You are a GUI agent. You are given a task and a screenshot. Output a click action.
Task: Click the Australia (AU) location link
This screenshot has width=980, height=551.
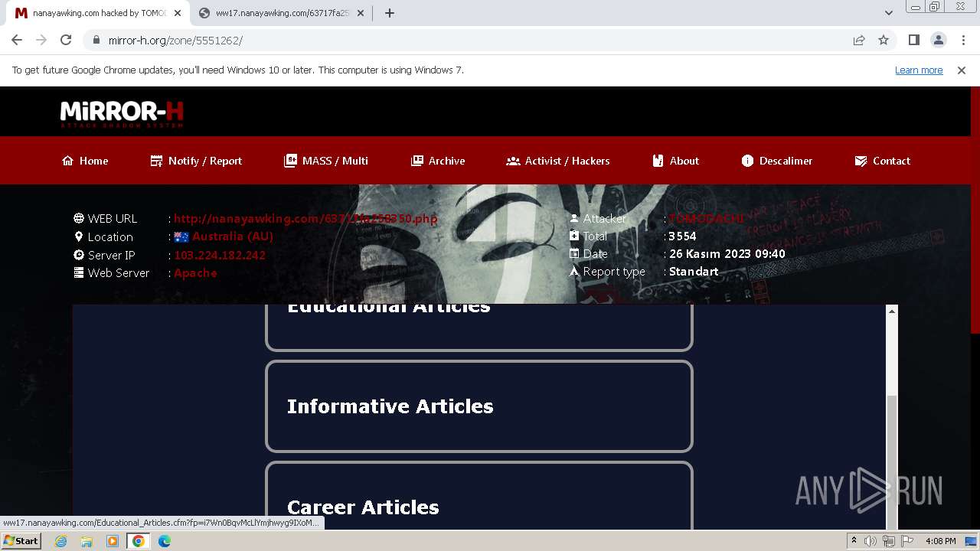pyautogui.click(x=233, y=236)
